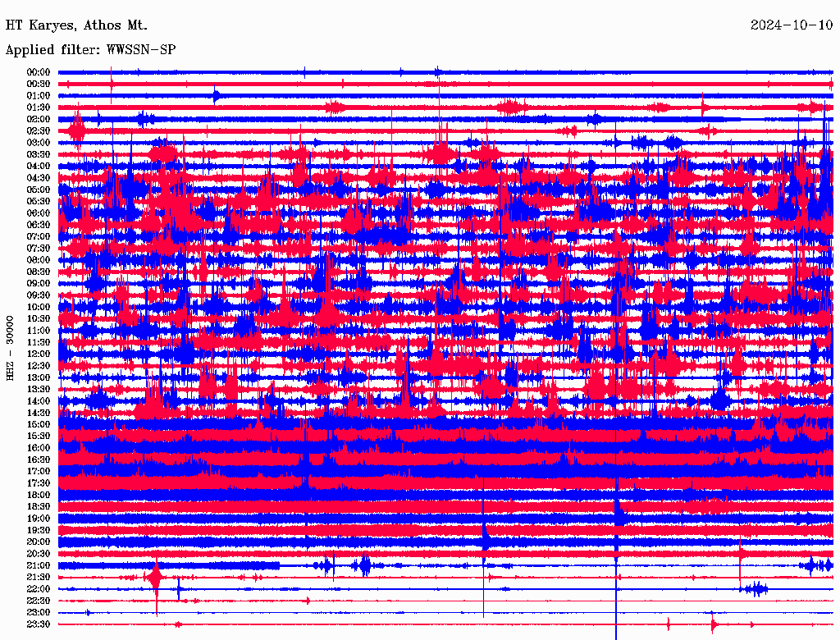Select the 20:00 time label

[39, 542]
